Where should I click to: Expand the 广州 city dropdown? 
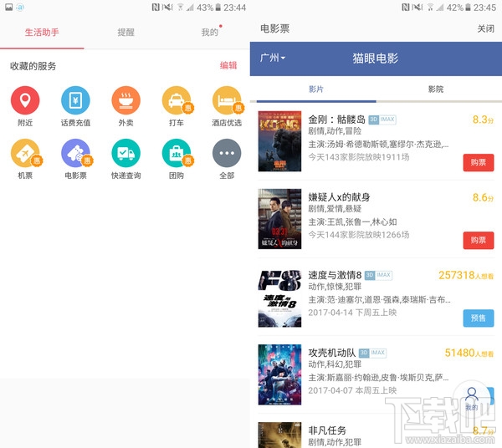(x=273, y=58)
